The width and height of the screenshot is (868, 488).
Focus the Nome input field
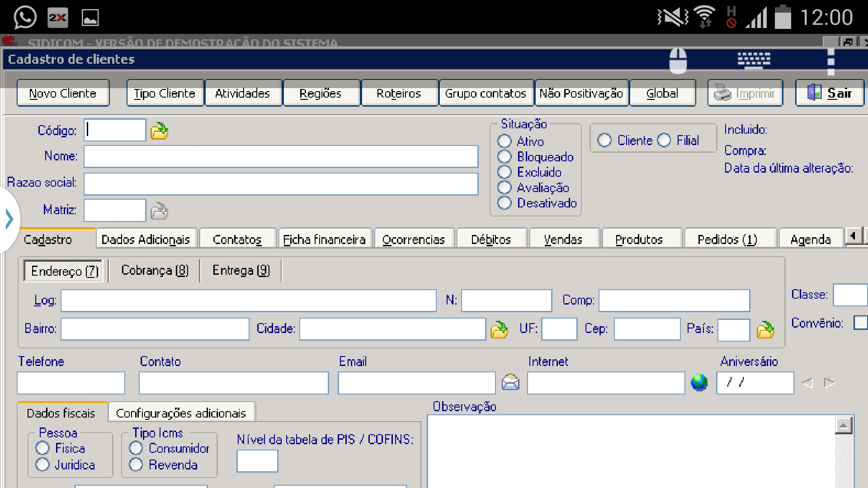(281, 156)
